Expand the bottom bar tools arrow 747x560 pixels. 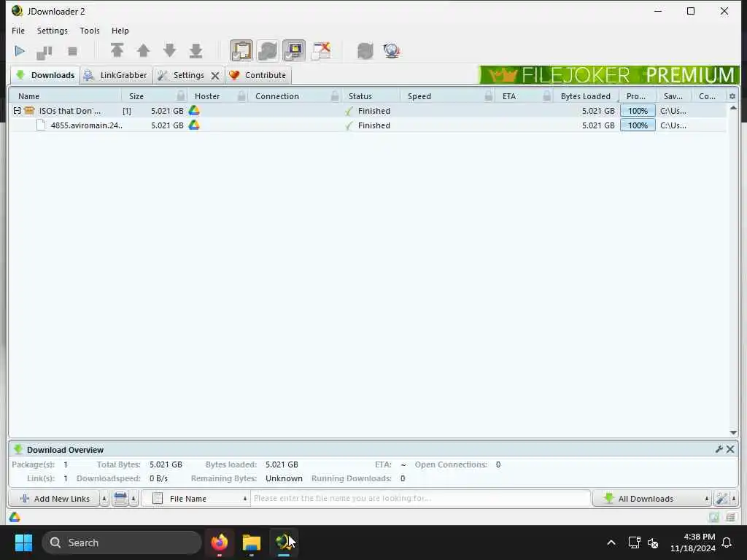coord(734,499)
